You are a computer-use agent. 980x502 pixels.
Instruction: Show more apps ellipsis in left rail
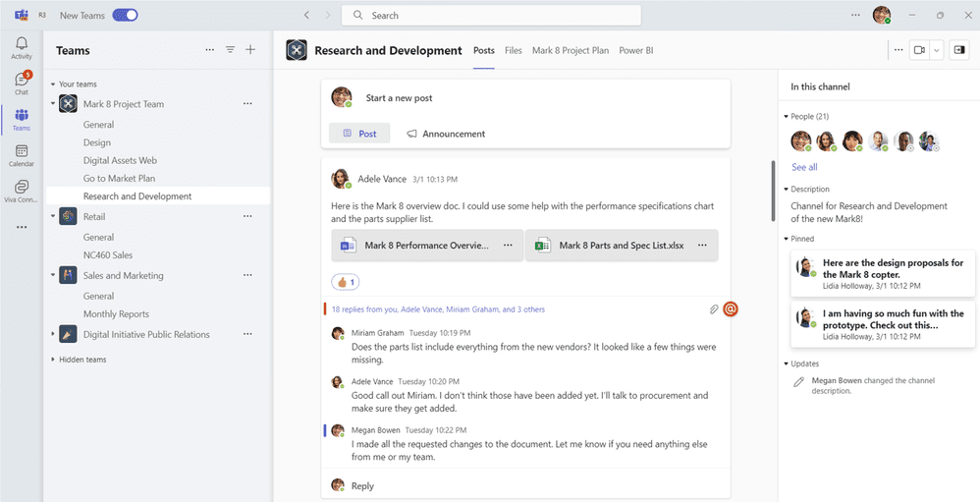point(22,227)
